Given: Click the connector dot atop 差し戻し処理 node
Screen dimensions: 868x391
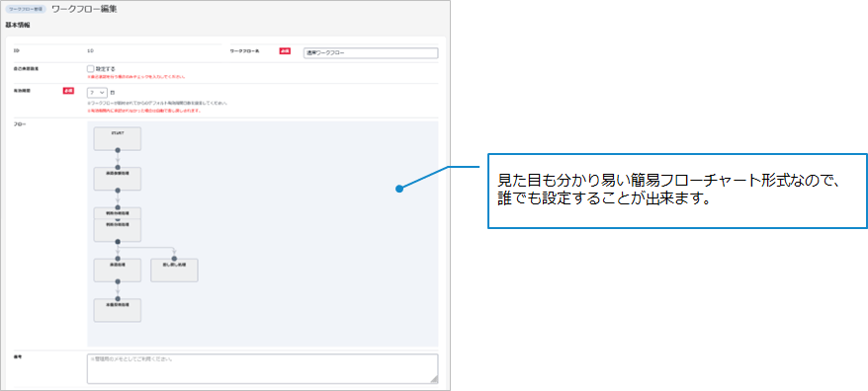Looking at the screenshot, I should coord(174,259).
